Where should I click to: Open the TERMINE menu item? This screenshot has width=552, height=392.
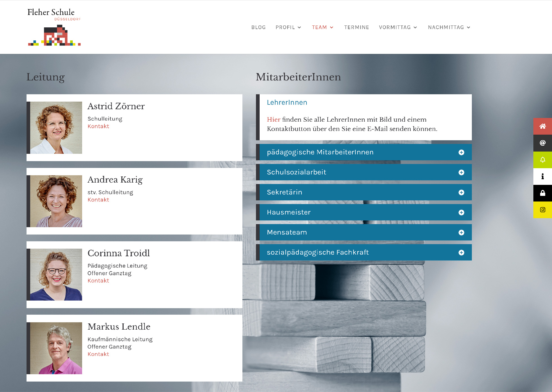(x=356, y=27)
